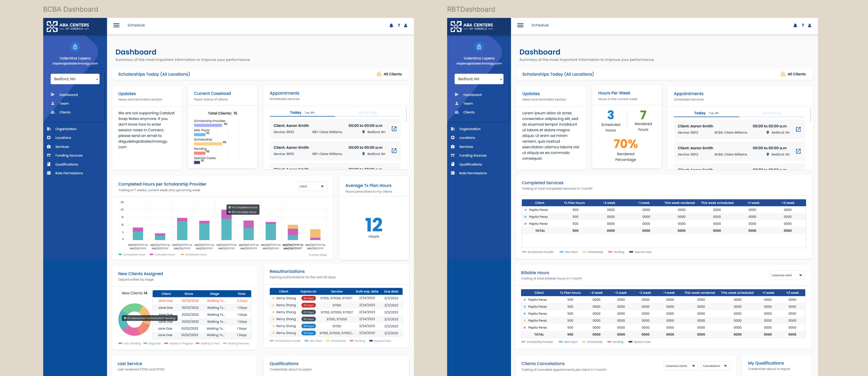Open Client filter dropdown on Completed Hours chart
This screenshot has height=376, width=868.
[x=312, y=186]
